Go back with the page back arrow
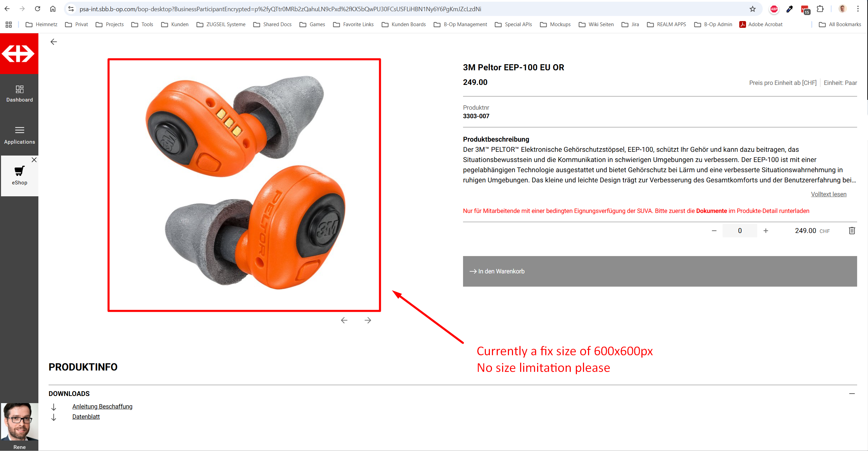The image size is (868, 451). pyautogui.click(x=54, y=42)
